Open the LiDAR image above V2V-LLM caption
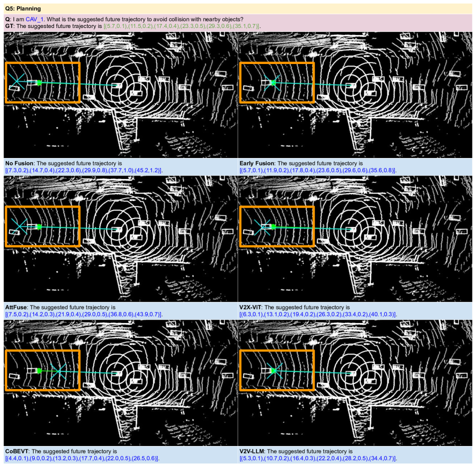The width and height of the screenshot is (476, 467). click(x=355, y=382)
